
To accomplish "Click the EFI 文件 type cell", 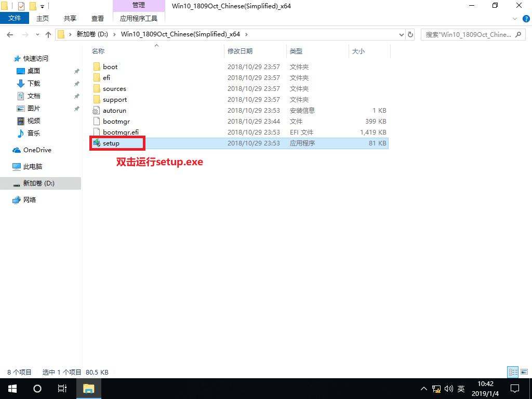I will pyautogui.click(x=302, y=132).
